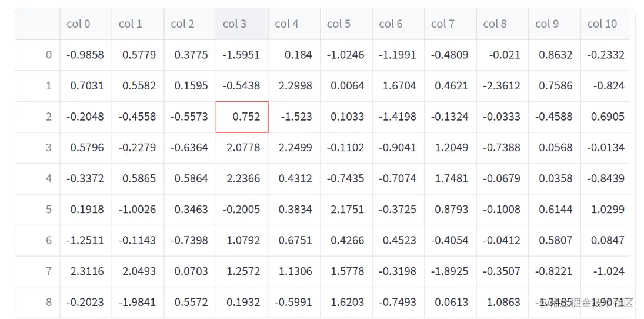Select the cell showing 2.2366

[x=242, y=179]
